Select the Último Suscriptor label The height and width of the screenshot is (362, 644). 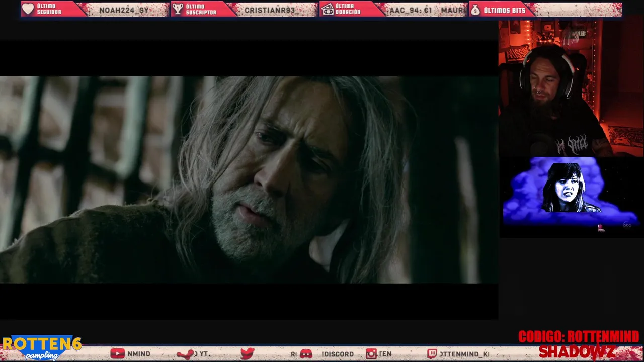pyautogui.click(x=201, y=9)
